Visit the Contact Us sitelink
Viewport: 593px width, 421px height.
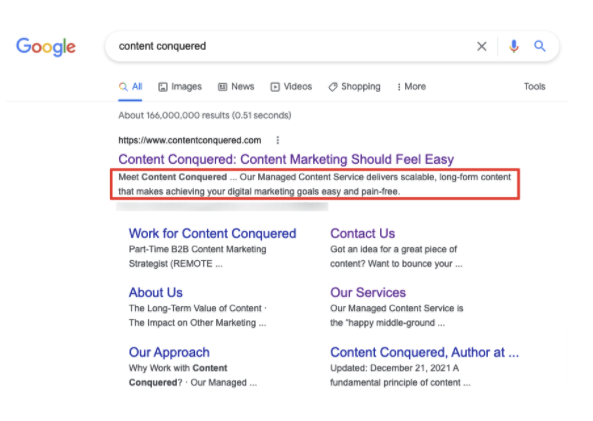[x=362, y=233]
